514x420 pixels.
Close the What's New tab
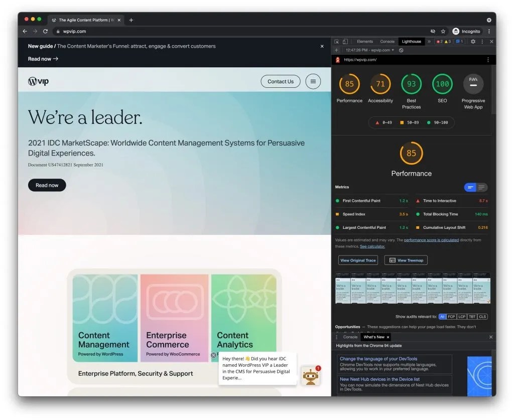(x=388, y=337)
